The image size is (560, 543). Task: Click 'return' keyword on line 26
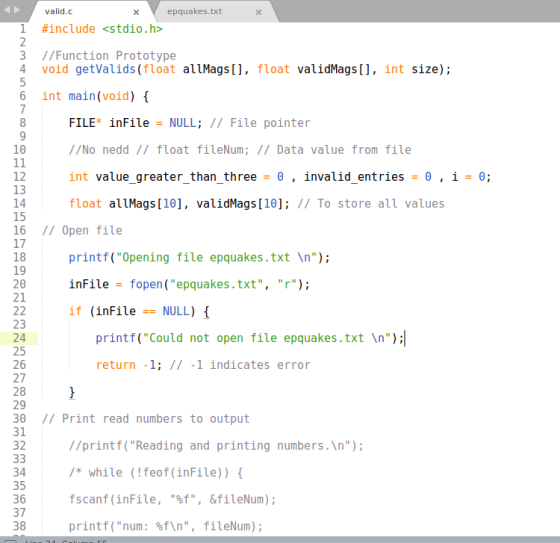click(x=116, y=365)
